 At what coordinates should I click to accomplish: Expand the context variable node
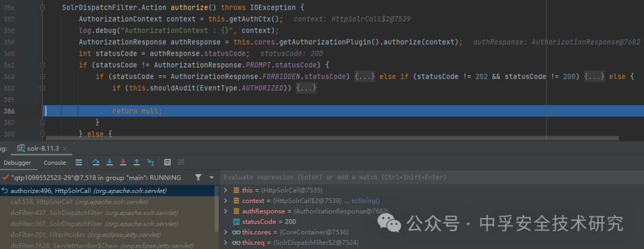click(x=225, y=201)
